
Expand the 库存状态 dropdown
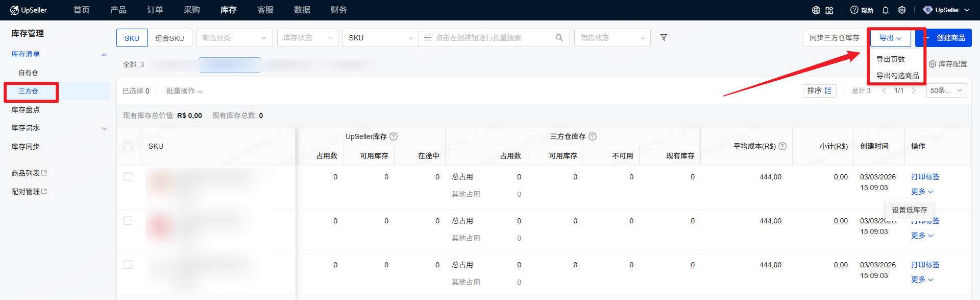[307, 38]
